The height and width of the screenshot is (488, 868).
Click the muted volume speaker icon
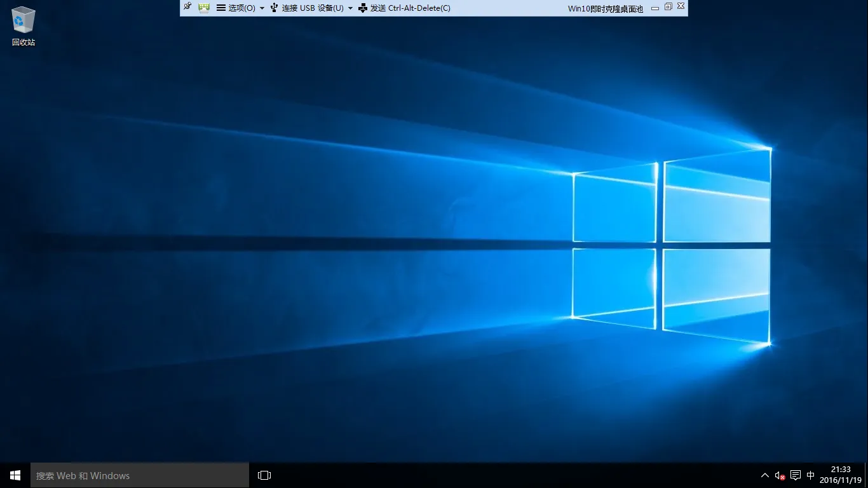point(780,475)
